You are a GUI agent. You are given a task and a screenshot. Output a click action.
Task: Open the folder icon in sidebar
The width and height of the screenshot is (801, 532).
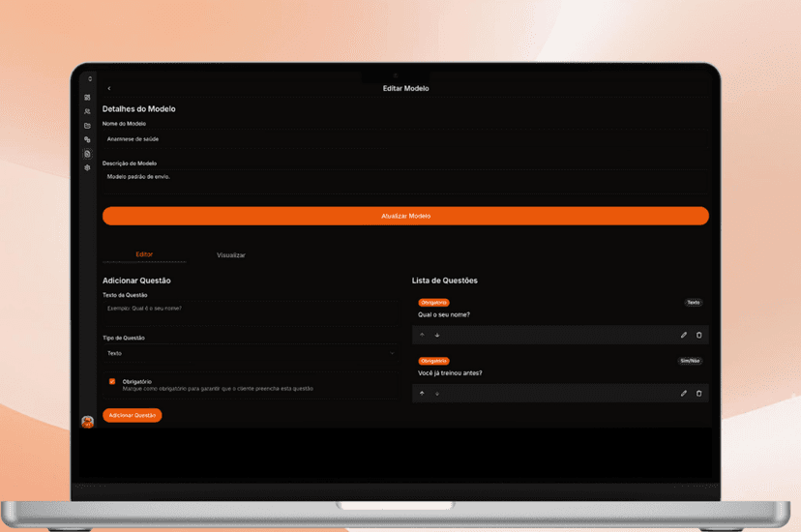click(x=87, y=126)
